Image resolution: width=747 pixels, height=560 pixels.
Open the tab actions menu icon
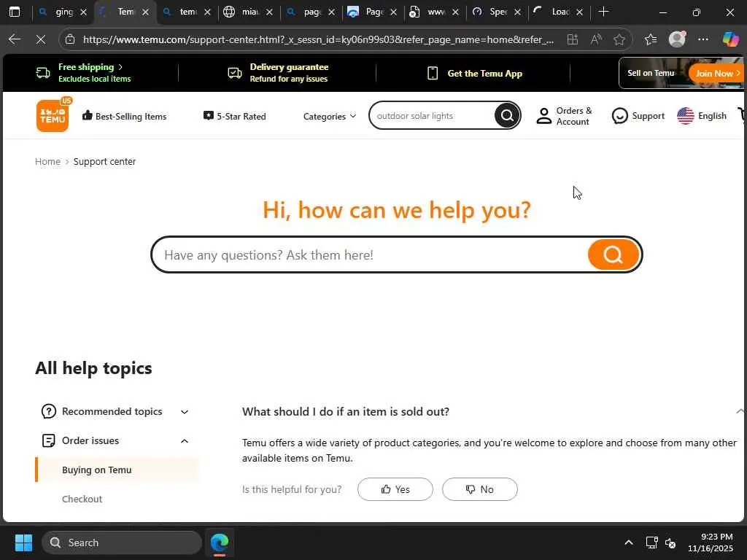click(15, 12)
